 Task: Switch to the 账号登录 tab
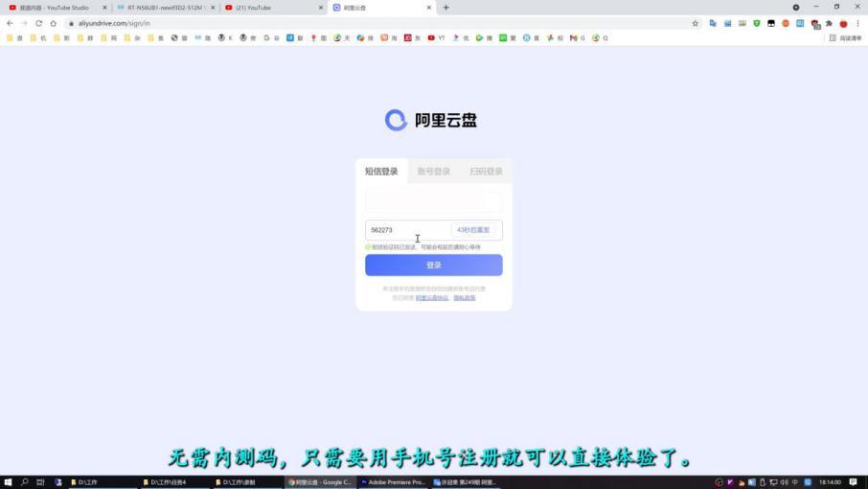[x=433, y=171]
